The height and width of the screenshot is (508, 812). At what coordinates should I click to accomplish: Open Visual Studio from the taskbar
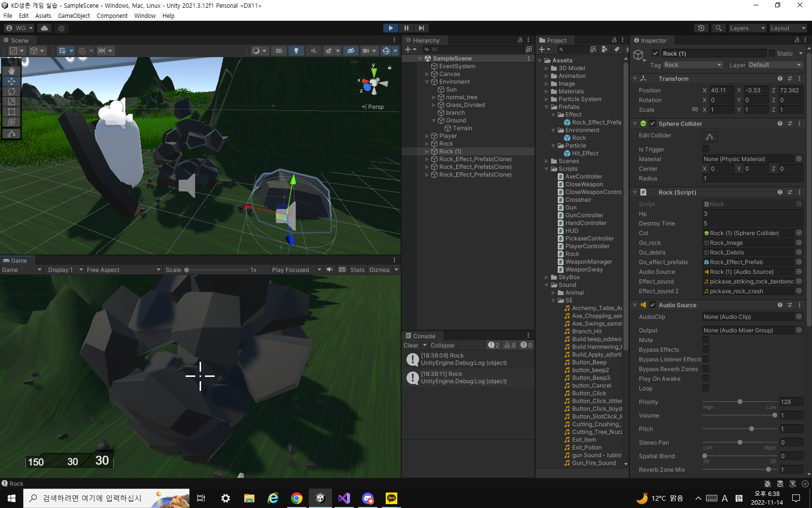coord(344,498)
